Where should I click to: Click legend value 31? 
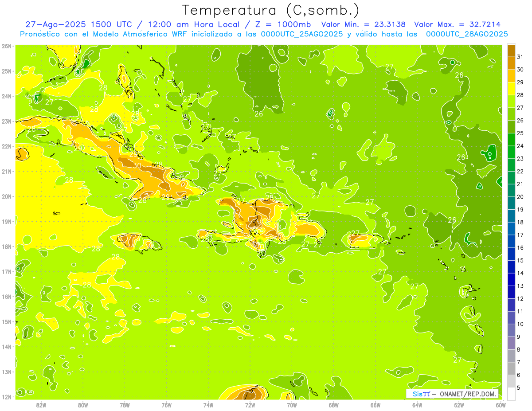(520, 57)
